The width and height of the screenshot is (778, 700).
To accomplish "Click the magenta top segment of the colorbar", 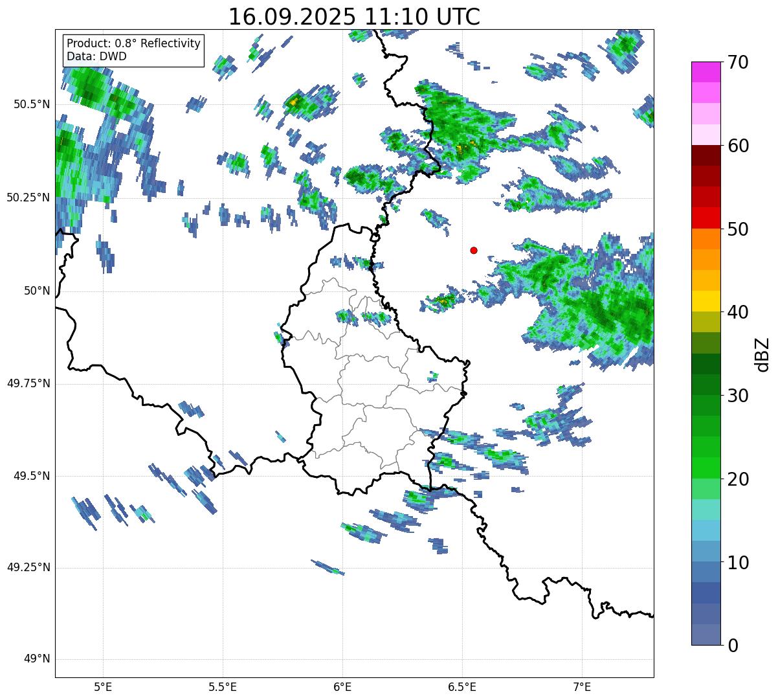I will point(706,72).
